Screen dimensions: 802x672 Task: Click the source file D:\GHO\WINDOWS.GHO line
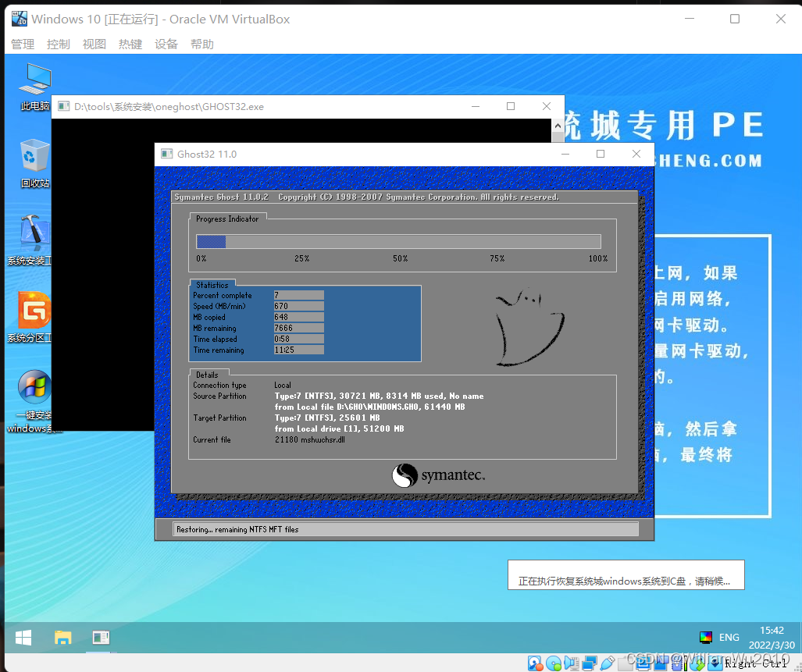pos(370,407)
